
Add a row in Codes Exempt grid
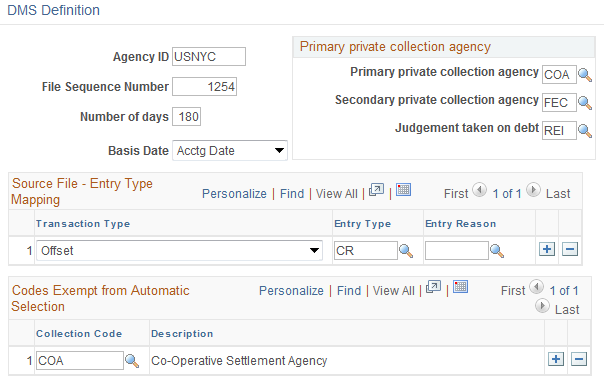pyautogui.click(x=556, y=359)
